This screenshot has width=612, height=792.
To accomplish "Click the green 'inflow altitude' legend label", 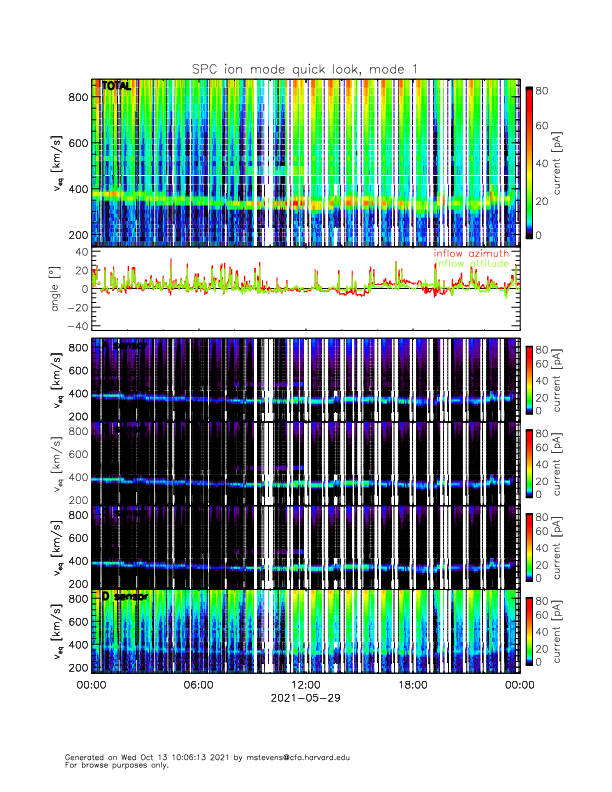I will coord(470,264).
